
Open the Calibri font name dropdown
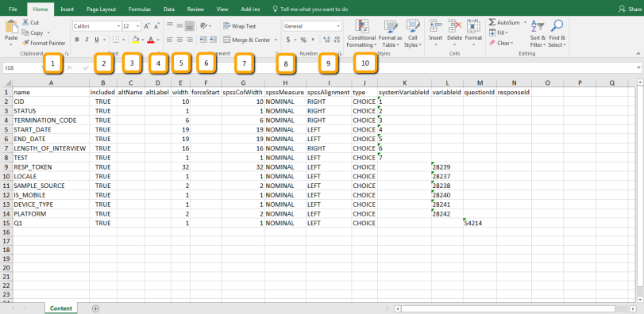[x=118, y=26]
